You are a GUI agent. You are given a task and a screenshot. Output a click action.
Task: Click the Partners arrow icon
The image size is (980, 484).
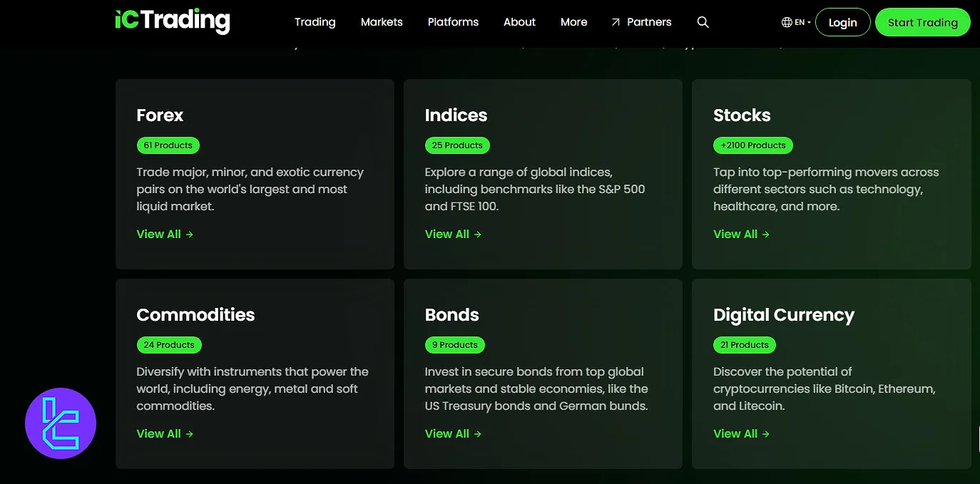[x=616, y=21]
